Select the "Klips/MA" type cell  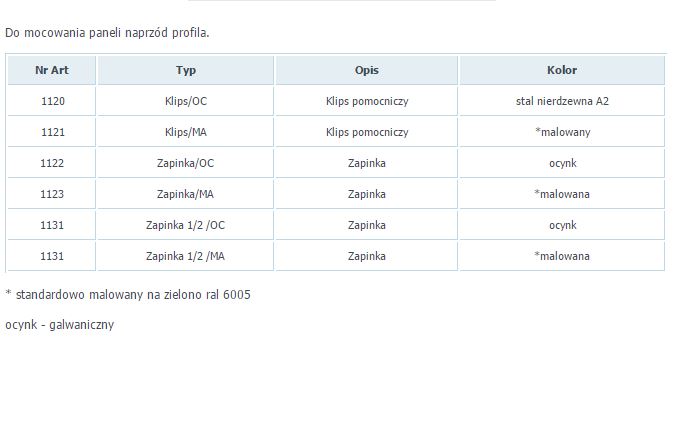click(185, 132)
